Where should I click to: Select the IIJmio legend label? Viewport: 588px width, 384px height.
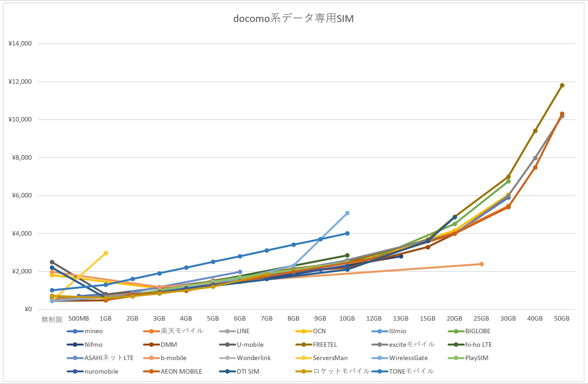pyautogui.click(x=397, y=331)
